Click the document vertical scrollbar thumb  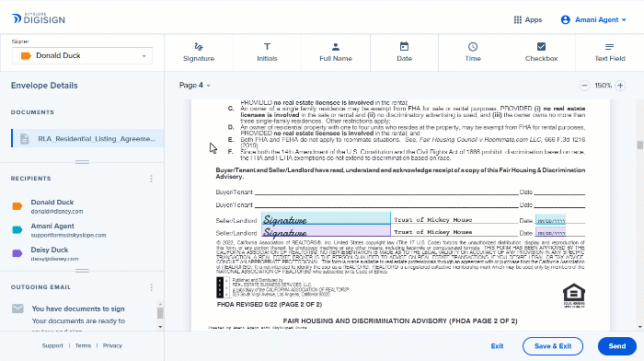pyautogui.click(x=640, y=145)
